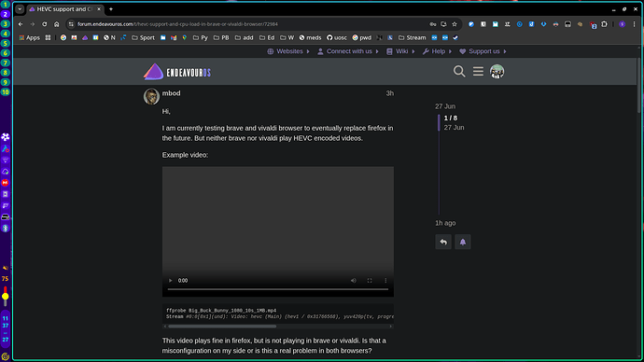
Task: Open the Sport bookmarks folder
Action: (143, 37)
